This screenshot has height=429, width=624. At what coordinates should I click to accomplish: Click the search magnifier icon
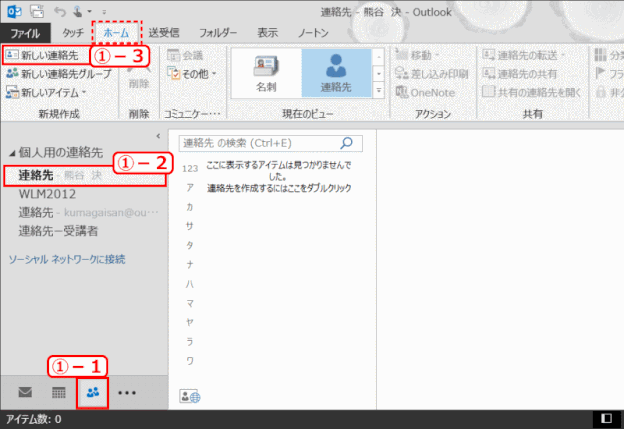[x=347, y=143]
